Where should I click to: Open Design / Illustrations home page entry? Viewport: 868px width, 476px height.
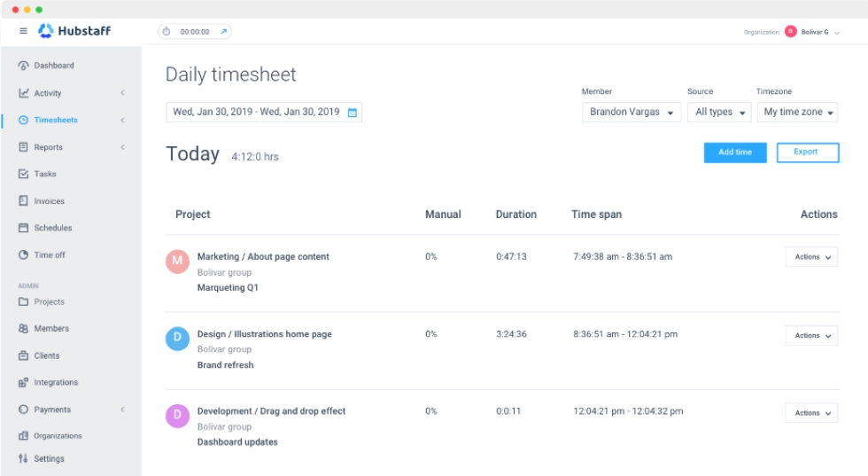(265, 334)
